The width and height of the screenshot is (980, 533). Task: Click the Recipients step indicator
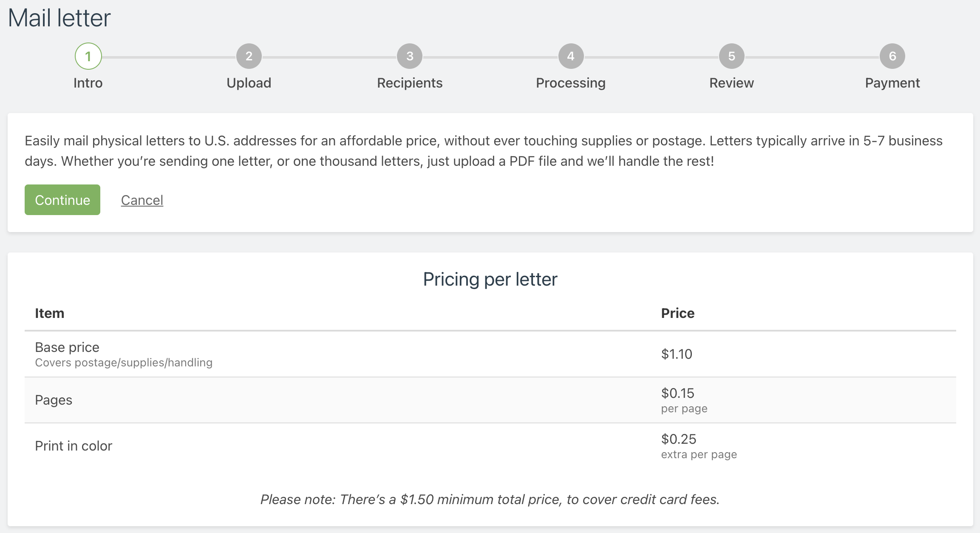point(409,56)
